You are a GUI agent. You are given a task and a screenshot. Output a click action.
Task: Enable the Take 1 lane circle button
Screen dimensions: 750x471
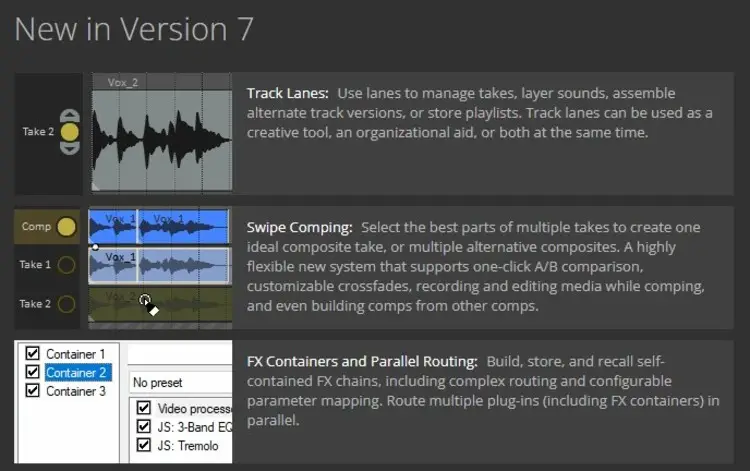[x=66, y=264]
